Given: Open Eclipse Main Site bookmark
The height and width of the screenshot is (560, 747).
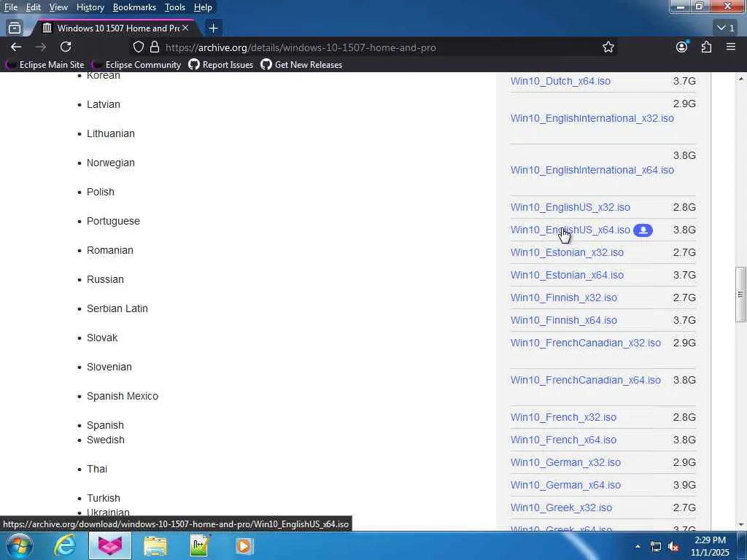Looking at the screenshot, I should tap(44, 64).
